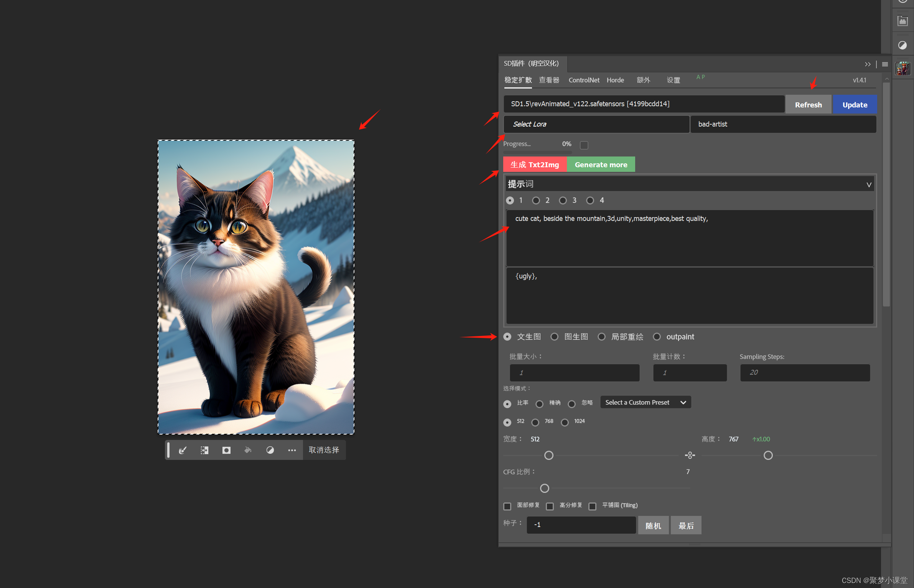Viewport: 914px width, 588px height.
Task: Open the Select a Custom Preset dropdown
Action: (x=645, y=402)
